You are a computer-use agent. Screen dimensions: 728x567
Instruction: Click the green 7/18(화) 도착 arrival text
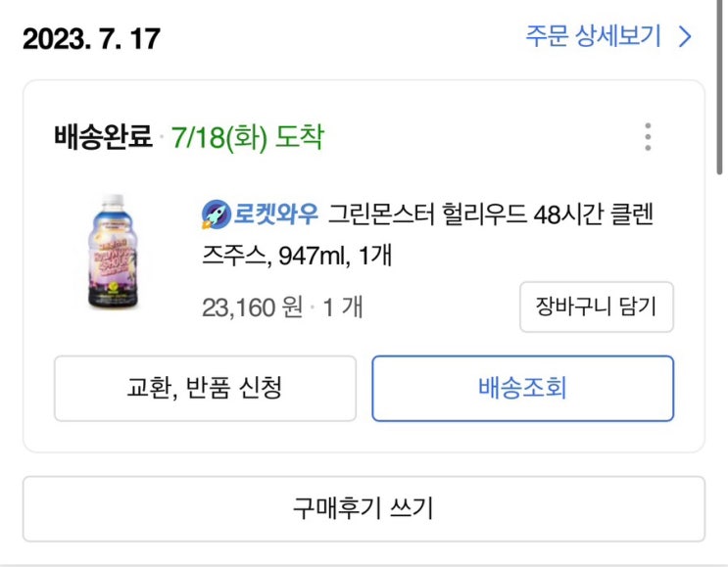(x=247, y=138)
